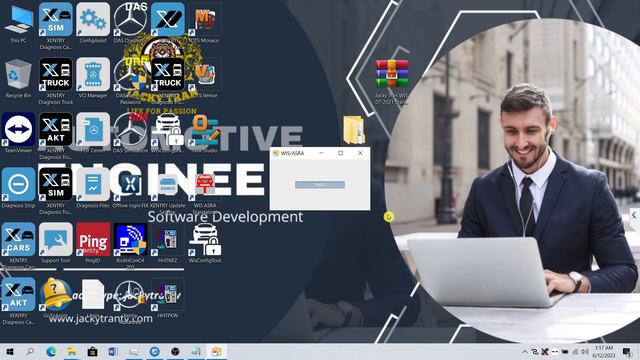Viewport: 640px width, 360px height.
Task: Open Microsoft Edge from taskbar
Action: click(51, 351)
